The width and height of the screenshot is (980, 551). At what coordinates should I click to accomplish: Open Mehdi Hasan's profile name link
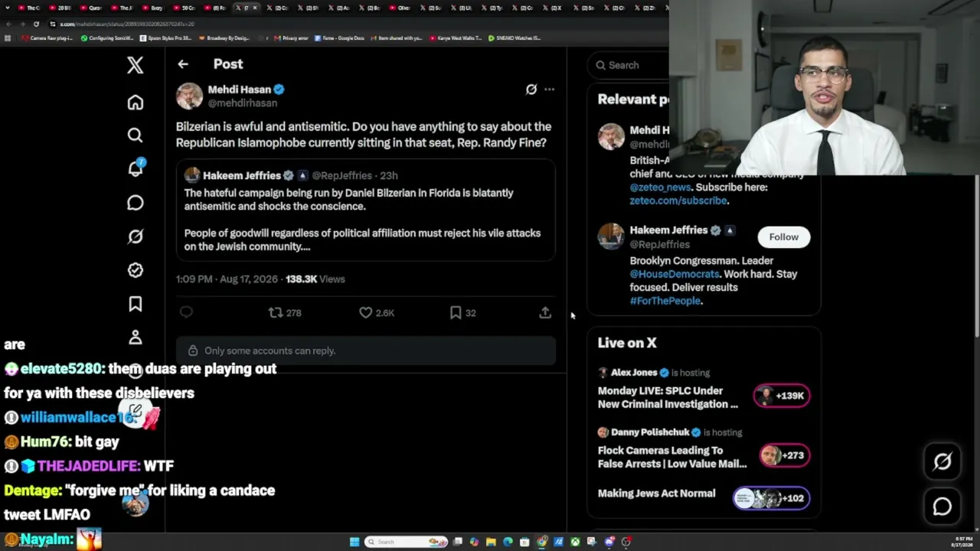tap(240, 90)
